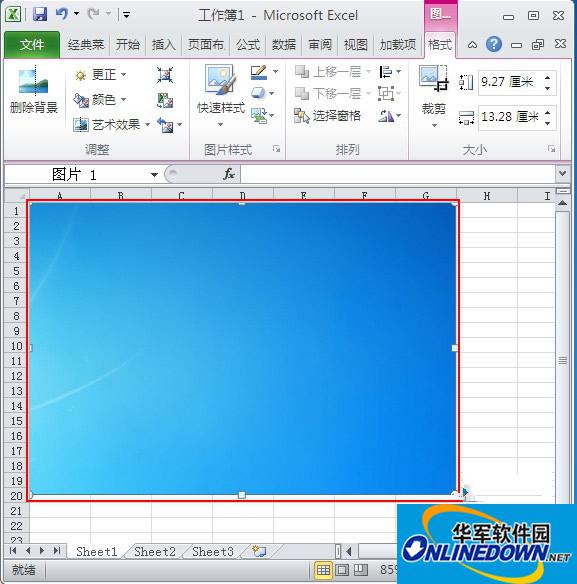Open Customize Quick Access Toolbar dropdown
Screen dimensions: 577x584
(127, 15)
